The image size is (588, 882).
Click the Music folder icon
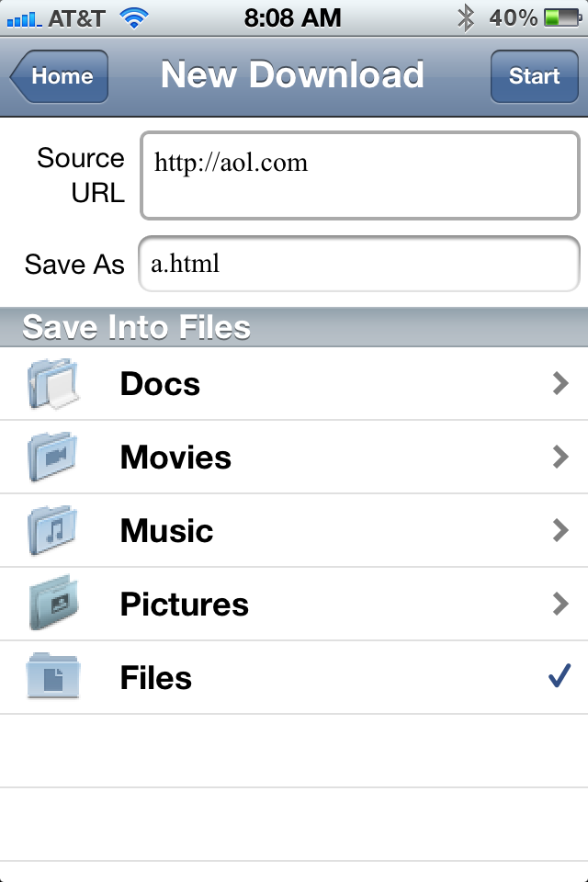[x=52, y=531]
